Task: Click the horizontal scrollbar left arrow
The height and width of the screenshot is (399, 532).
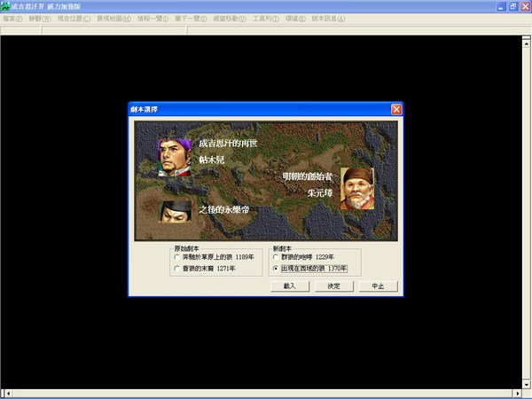Action: (x=9, y=394)
